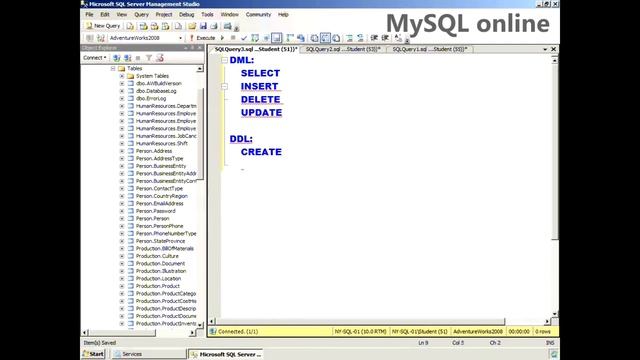The width and height of the screenshot is (640, 360).
Task: Open the Community menu
Action: click(258, 14)
